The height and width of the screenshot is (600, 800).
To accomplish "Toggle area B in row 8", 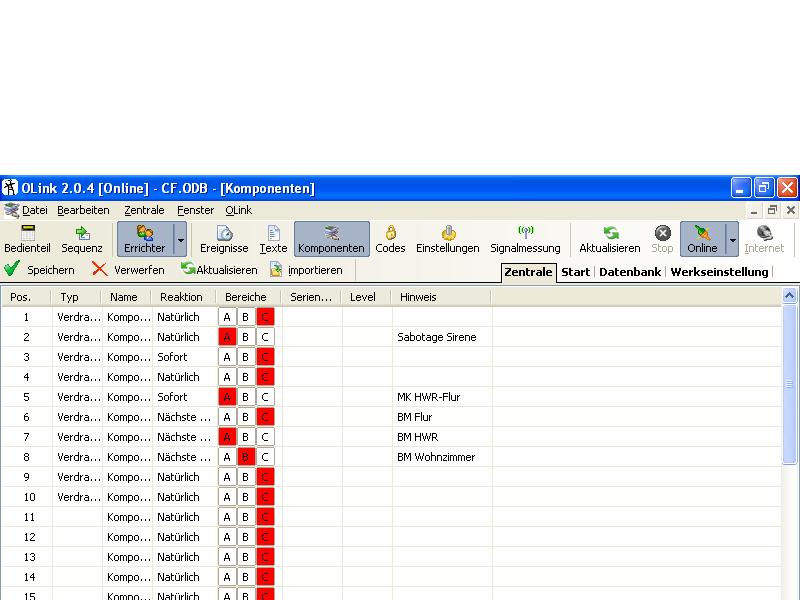I will 246,457.
